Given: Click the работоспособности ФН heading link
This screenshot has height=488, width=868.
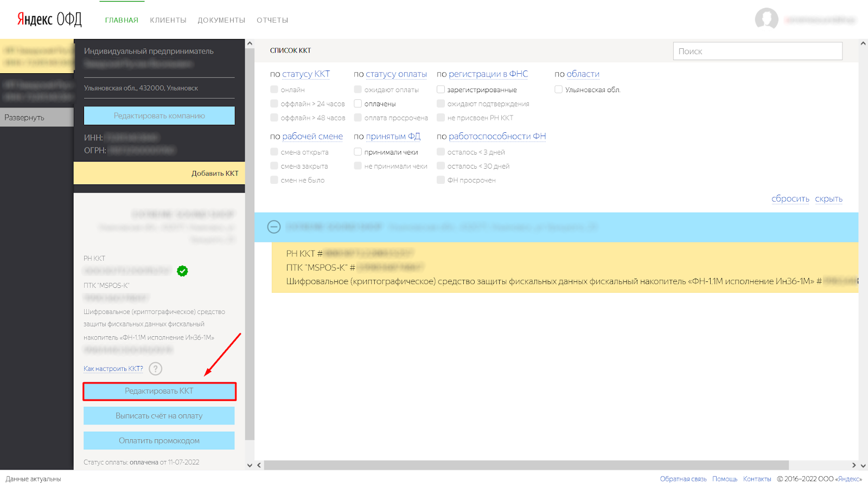Looking at the screenshot, I should click(497, 137).
